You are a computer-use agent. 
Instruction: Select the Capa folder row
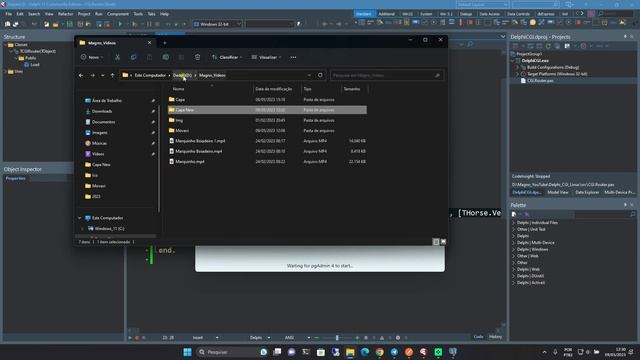click(267, 100)
